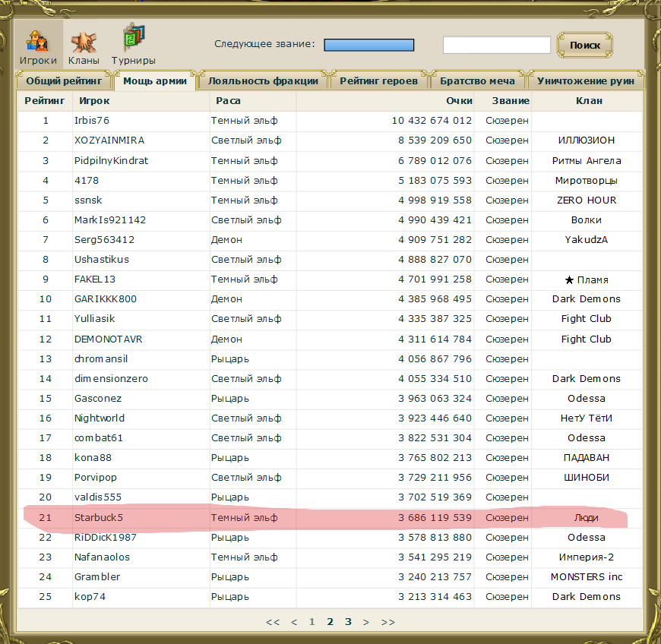Sort by the Очки column header
Image resolution: width=661 pixels, height=644 pixels.
pos(459,101)
